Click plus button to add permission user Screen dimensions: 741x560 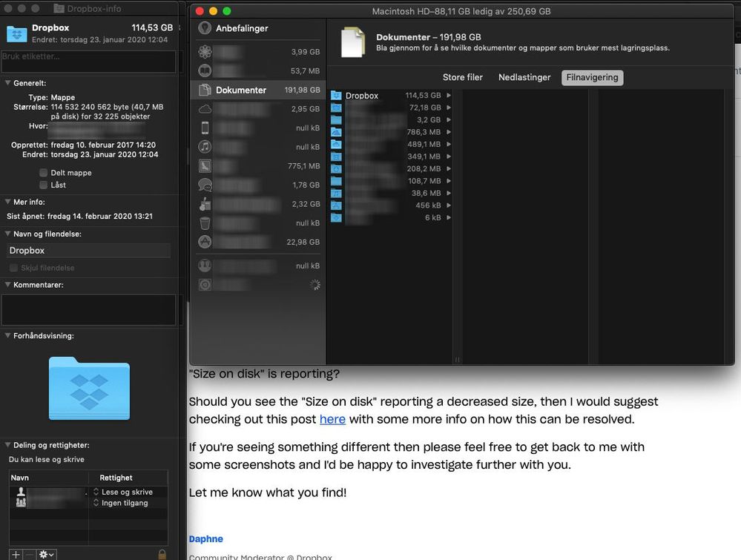(16, 554)
